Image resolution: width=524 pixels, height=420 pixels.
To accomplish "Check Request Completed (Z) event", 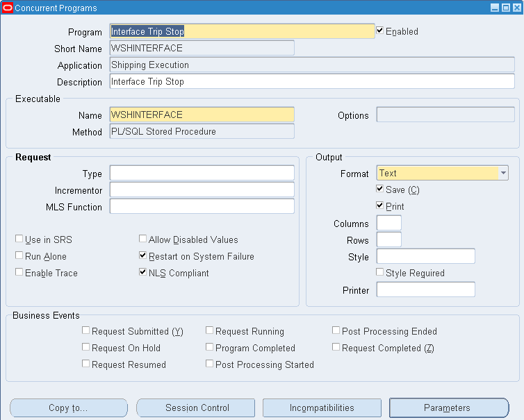I will (x=336, y=347).
